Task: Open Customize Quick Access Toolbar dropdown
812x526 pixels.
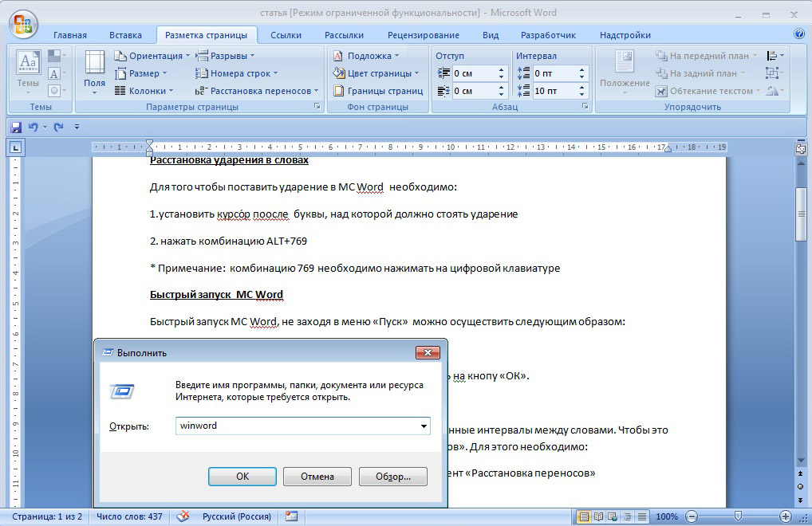Action: [77, 127]
